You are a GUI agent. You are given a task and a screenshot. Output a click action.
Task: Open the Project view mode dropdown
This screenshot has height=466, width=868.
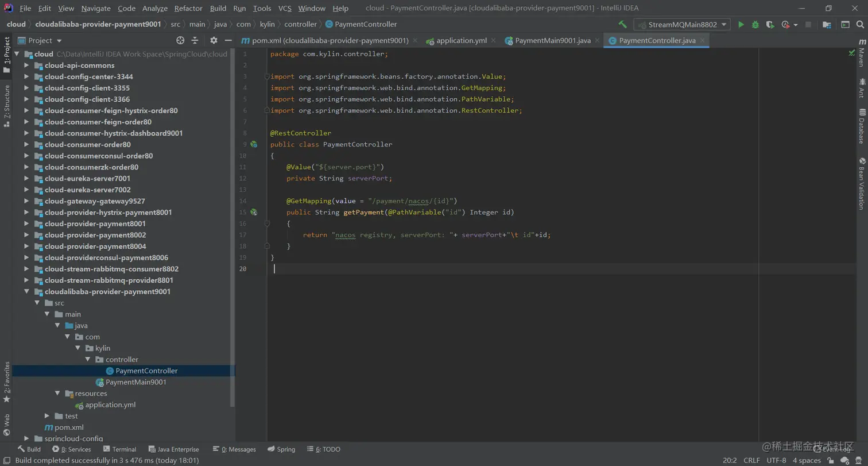coord(40,40)
